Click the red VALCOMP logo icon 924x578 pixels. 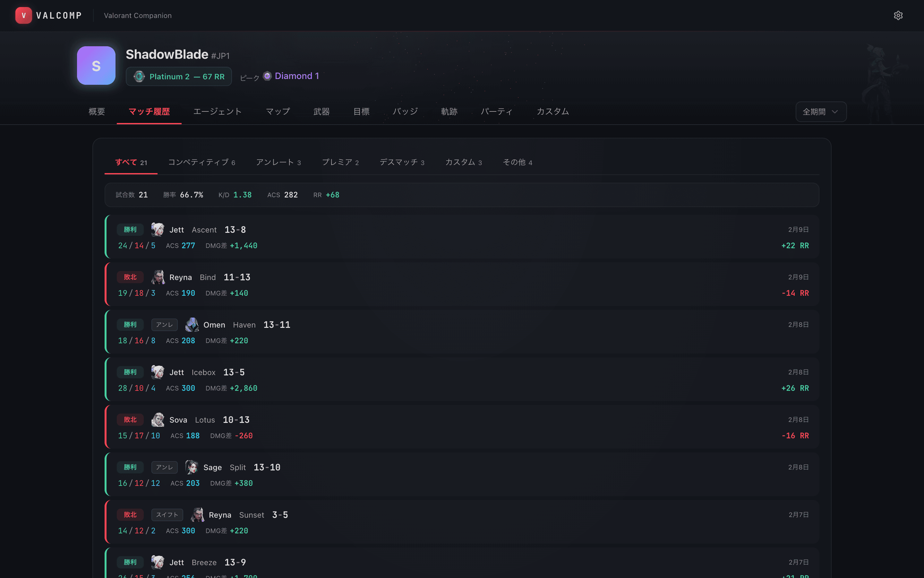click(x=24, y=15)
